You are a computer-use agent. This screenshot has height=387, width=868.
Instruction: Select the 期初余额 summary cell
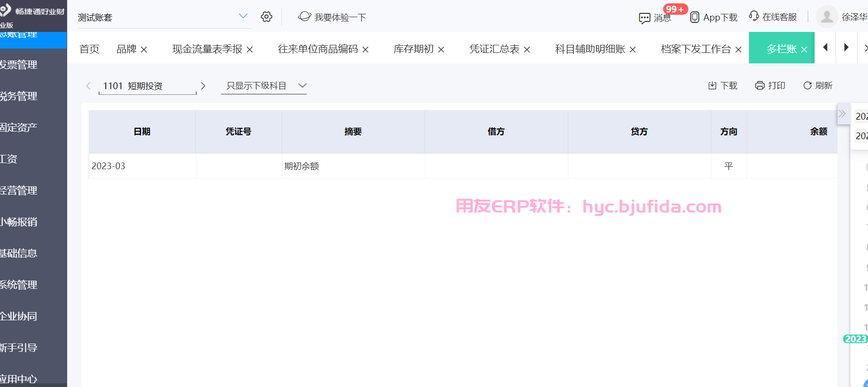point(353,166)
